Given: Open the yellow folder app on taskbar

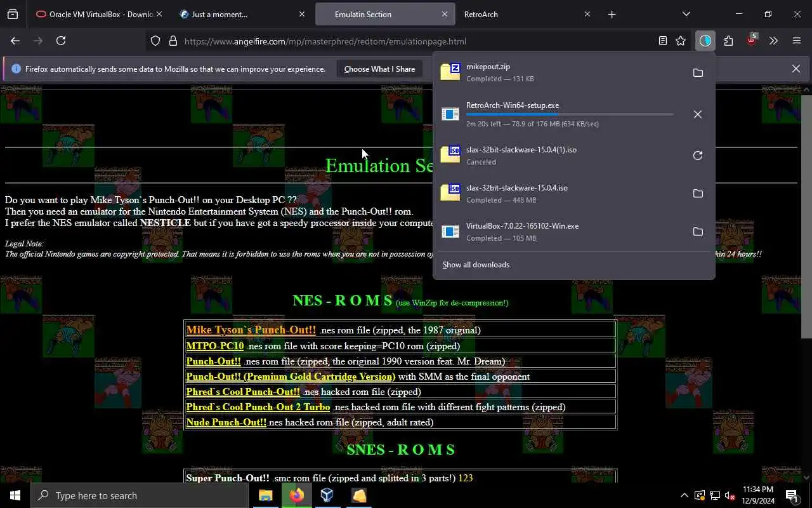Looking at the screenshot, I should click(359, 495).
